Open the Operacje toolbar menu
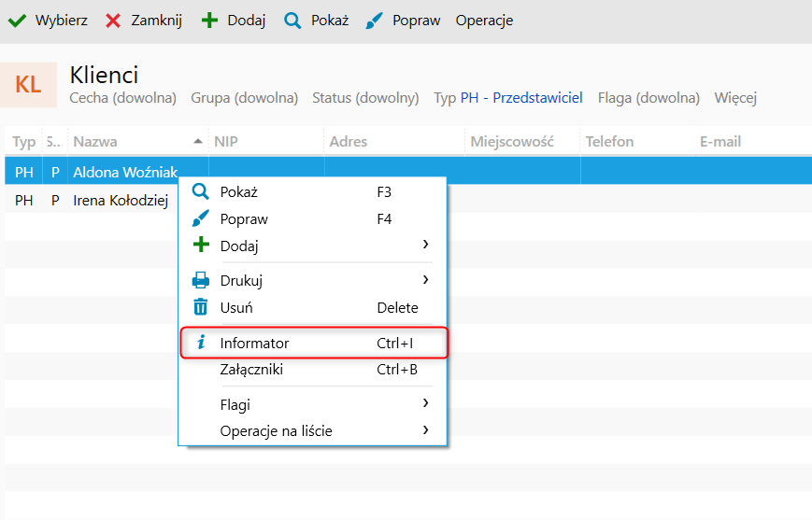This screenshot has height=520, width=812. click(484, 21)
